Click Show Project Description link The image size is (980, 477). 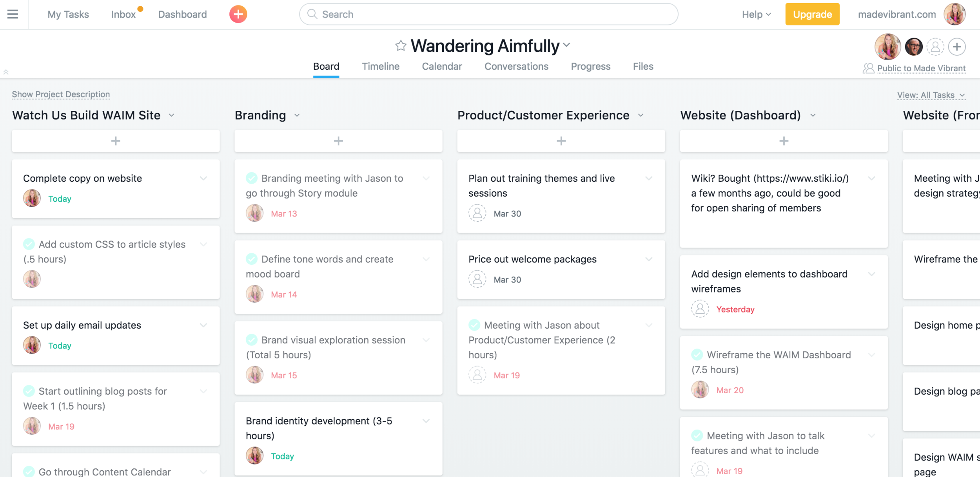click(x=60, y=94)
